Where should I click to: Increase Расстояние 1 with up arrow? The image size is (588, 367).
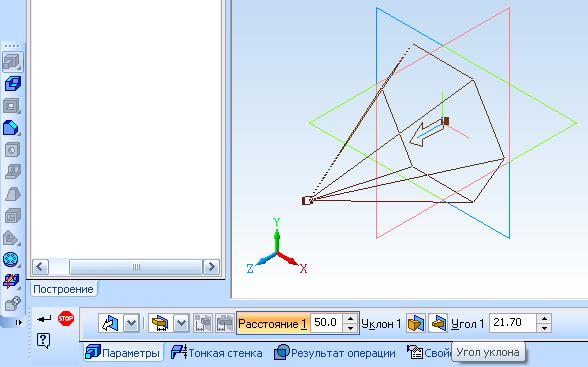point(350,318)
